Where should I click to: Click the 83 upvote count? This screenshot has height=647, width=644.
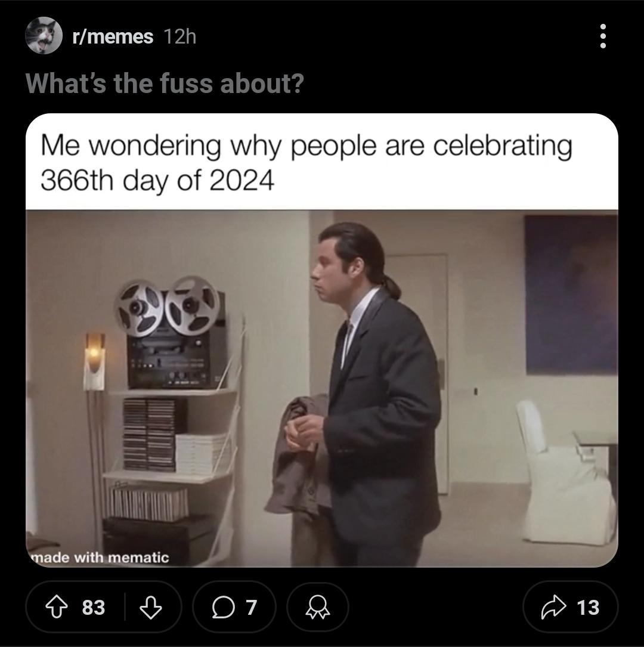click(94, 608)
